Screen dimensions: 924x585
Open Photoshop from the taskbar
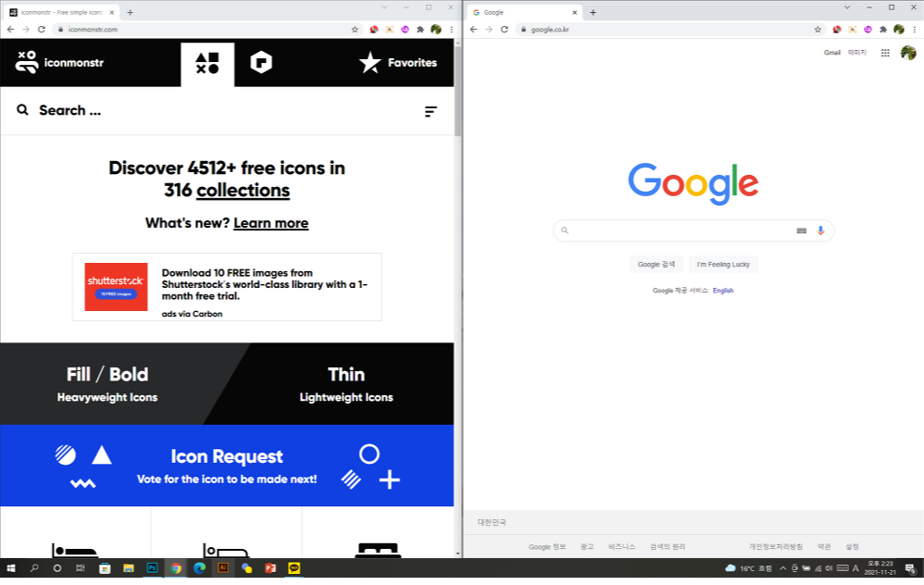click(152, 568)
